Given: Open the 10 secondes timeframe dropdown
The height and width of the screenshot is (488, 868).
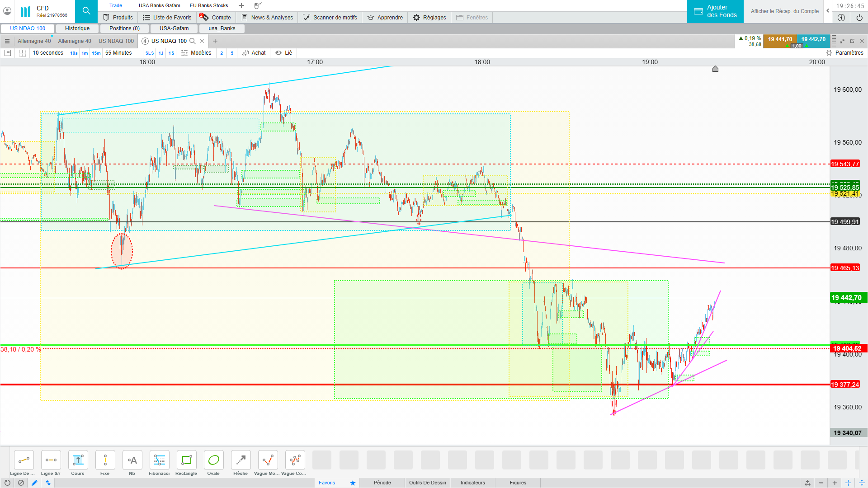Looking at the screenshot, I should click(48, 53).
